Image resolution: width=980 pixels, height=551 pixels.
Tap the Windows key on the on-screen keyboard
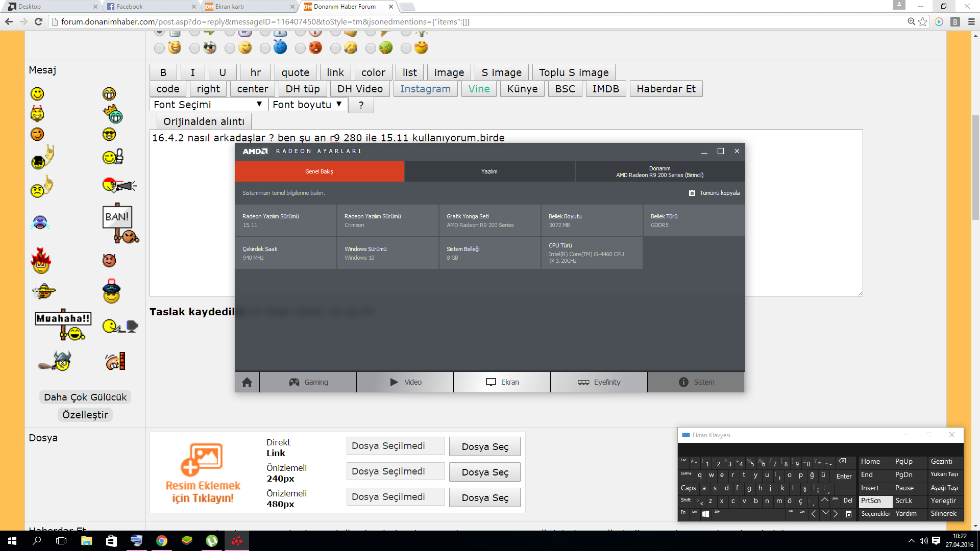[705, 514]
